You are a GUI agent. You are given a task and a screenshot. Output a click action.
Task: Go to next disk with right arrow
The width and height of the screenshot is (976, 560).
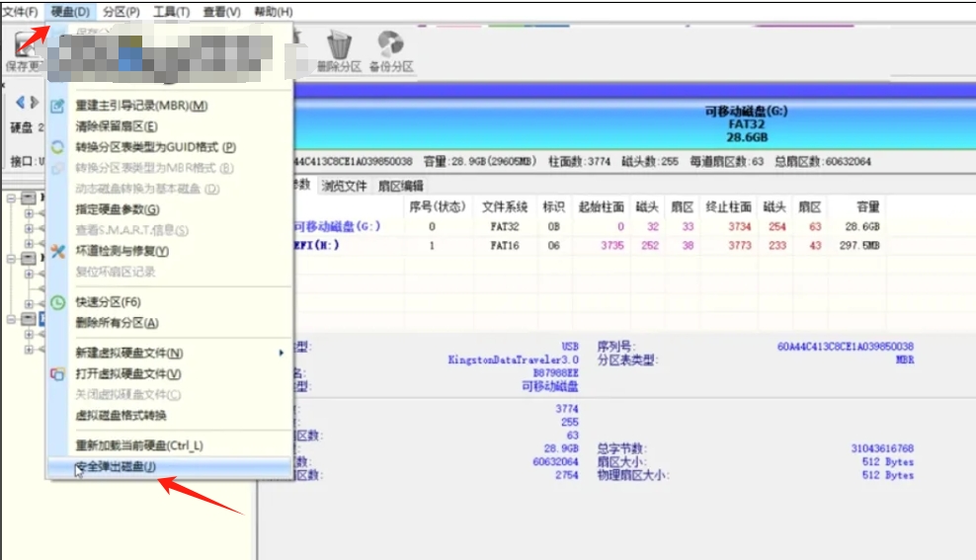35,102
